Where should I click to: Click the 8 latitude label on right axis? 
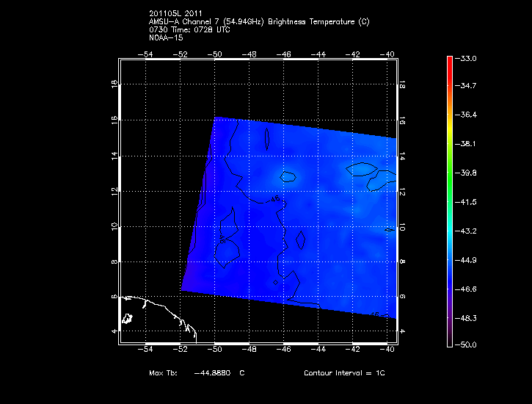(x=401, y=261)
